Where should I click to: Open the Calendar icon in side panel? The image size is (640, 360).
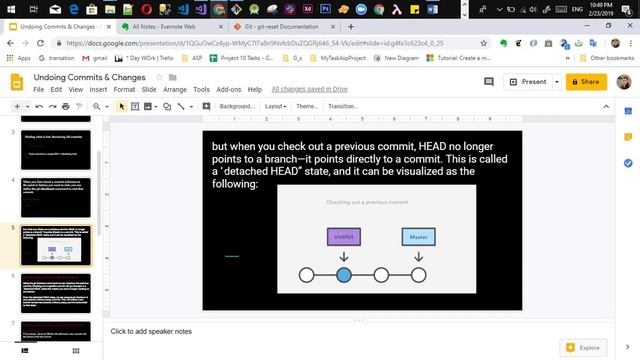[628, 111]
